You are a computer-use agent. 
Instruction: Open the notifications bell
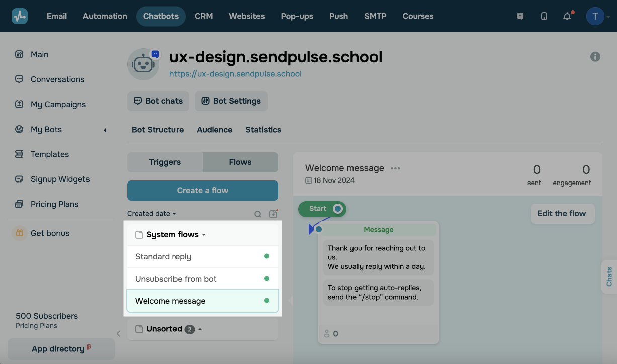point(567,16)
